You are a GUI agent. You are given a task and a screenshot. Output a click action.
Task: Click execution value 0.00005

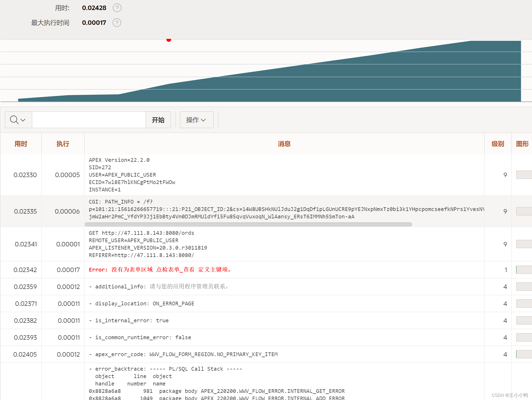67,175
